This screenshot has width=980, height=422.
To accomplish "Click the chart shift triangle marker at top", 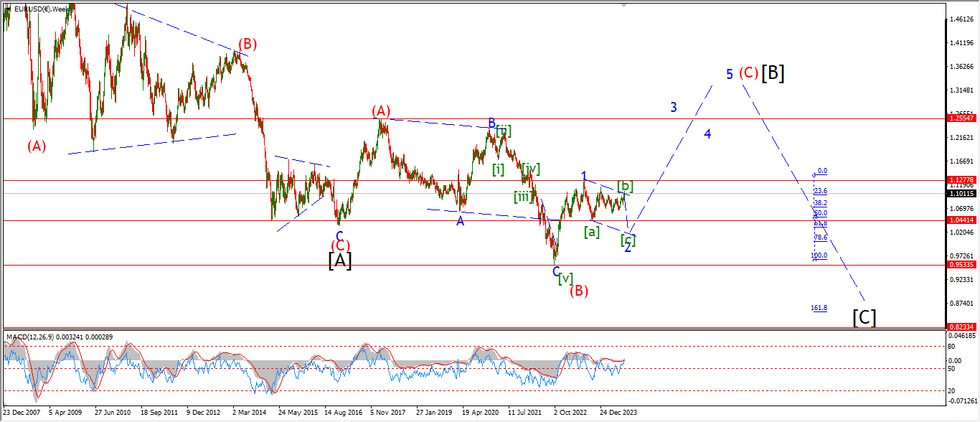I will click(623, 5).
